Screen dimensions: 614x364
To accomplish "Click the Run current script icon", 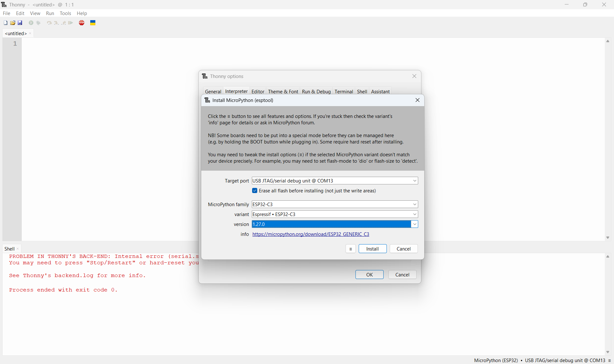I will coord(31,23).
